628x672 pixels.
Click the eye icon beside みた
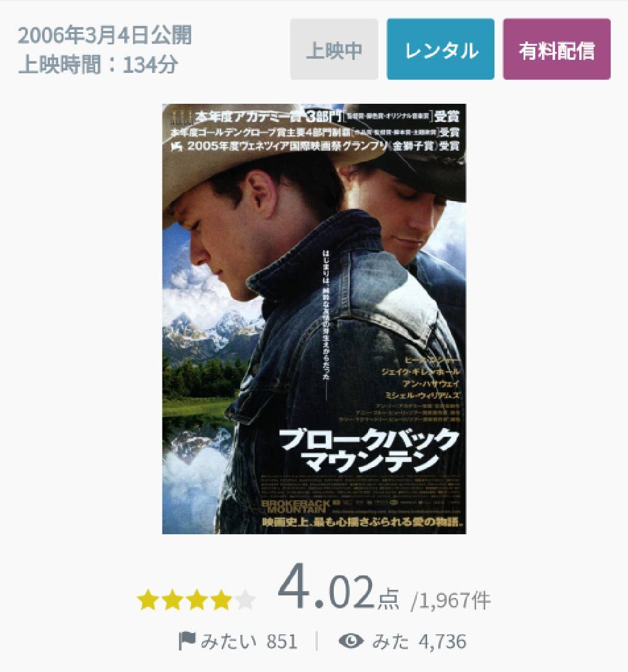tap(351, 641)
